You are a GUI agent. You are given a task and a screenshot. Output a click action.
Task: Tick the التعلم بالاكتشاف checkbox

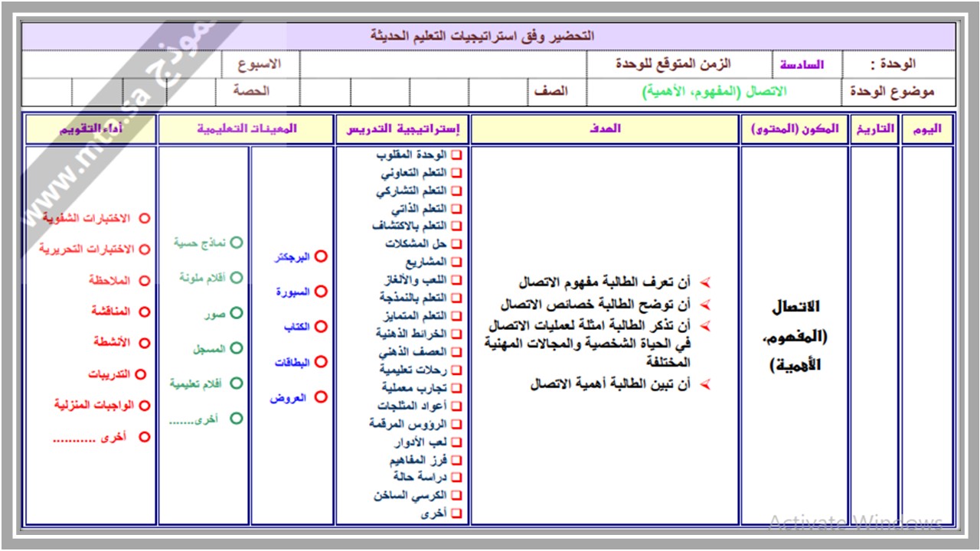tap(456, 227)
